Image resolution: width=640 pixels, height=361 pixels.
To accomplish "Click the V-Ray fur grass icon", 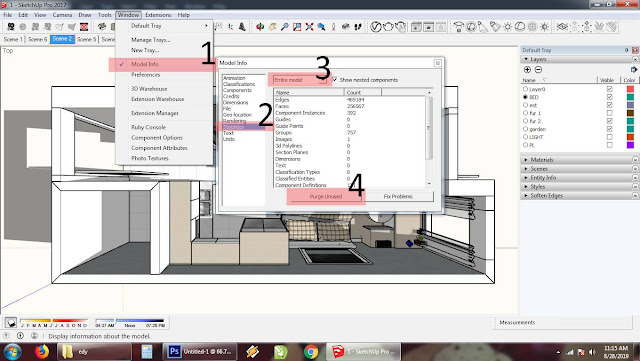I will pos(599,27).
